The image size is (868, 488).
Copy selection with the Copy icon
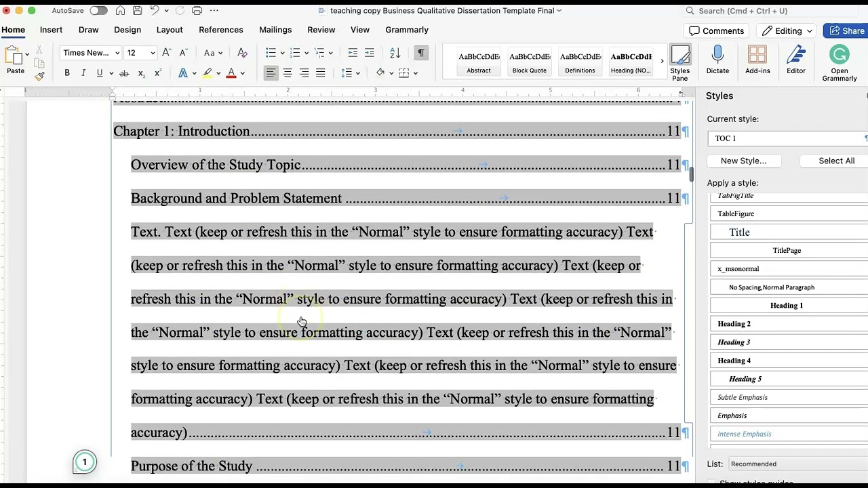39,64
